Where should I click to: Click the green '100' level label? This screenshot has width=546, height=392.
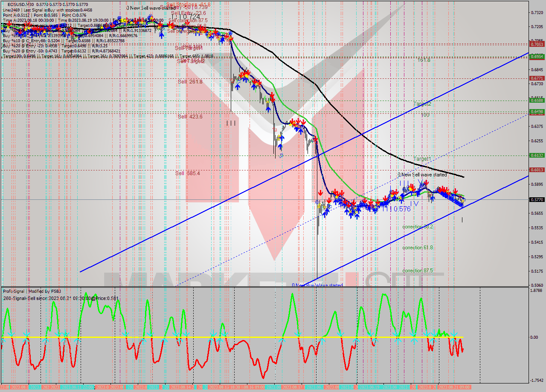pos(425,115)
